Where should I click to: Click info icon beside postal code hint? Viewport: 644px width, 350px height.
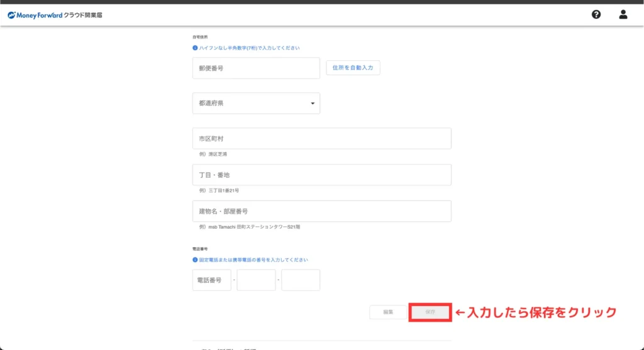[195, 48]
